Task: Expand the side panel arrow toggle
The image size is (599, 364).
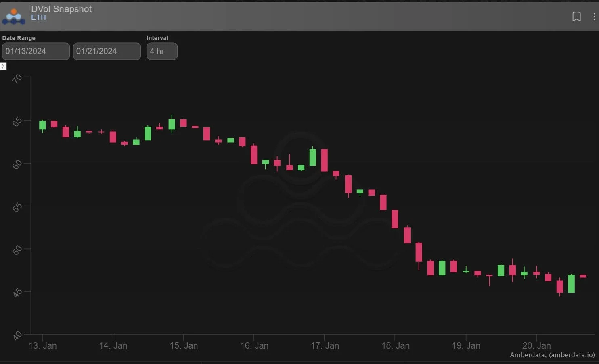Action: point(3,66)
